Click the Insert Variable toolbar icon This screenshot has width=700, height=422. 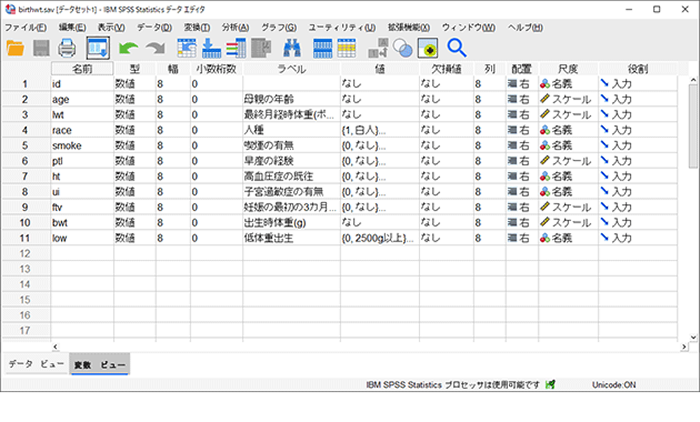pos(347,48)
